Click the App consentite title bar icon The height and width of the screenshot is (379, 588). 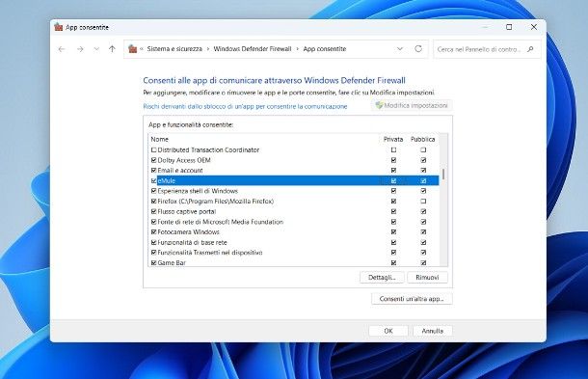[59, 27]
